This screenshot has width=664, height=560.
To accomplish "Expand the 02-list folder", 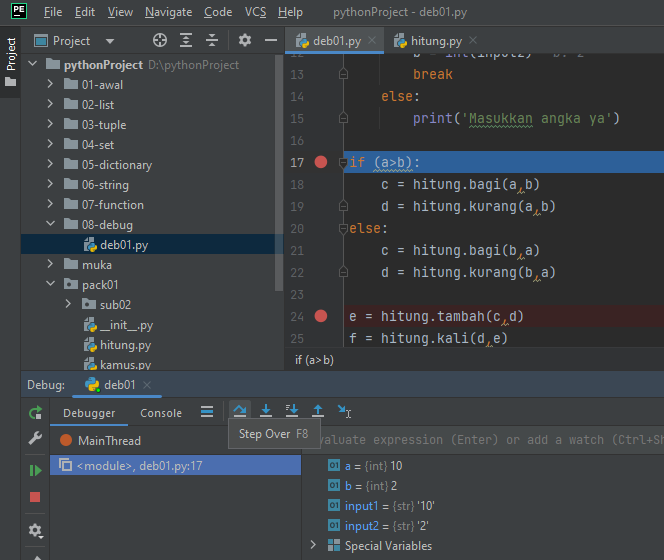I will click(50, 103).
